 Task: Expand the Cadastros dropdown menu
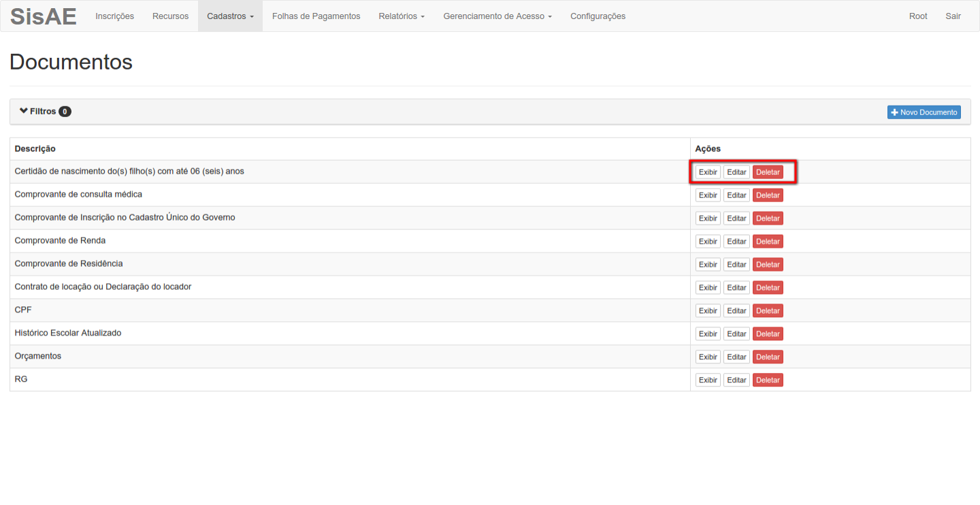(230, 16)
